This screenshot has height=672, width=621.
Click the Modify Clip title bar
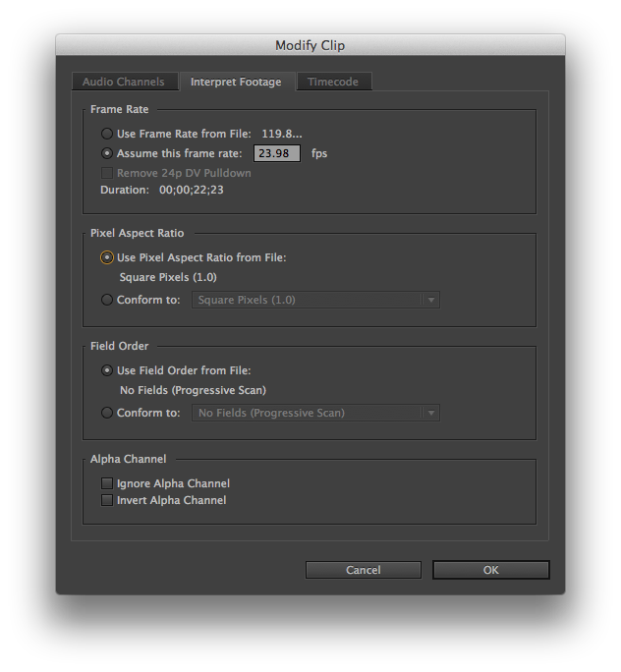click(310, 45)
